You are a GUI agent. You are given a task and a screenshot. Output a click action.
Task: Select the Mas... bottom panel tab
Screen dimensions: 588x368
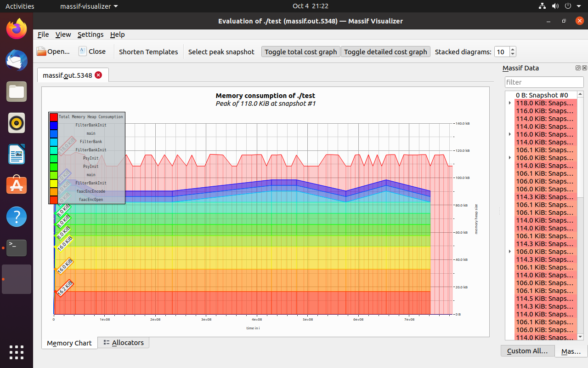click(x=571, y=351)
